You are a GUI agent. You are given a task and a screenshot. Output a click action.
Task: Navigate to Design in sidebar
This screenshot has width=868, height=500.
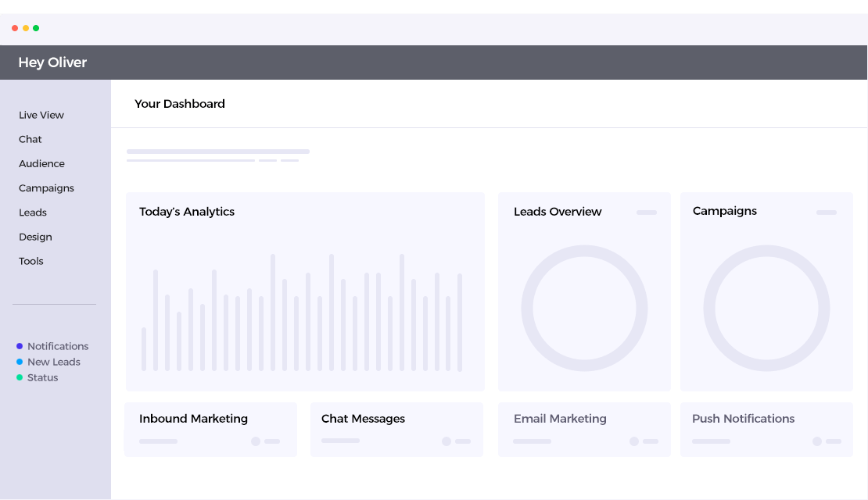click(x=35, y=237)
